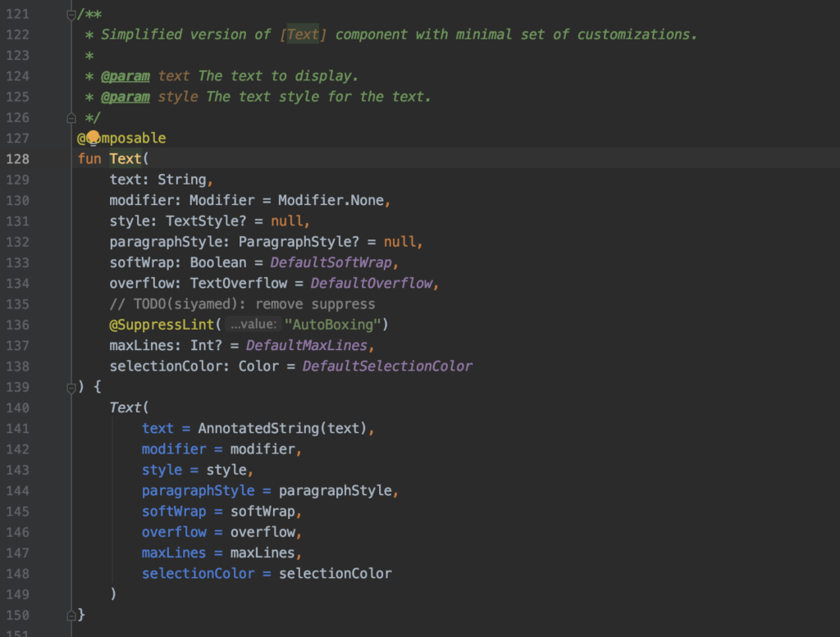This screenshot has width=840, height=637.
Task: Click 'ParagraphStyle?' type on line 132
Action: tap(299, 242)
